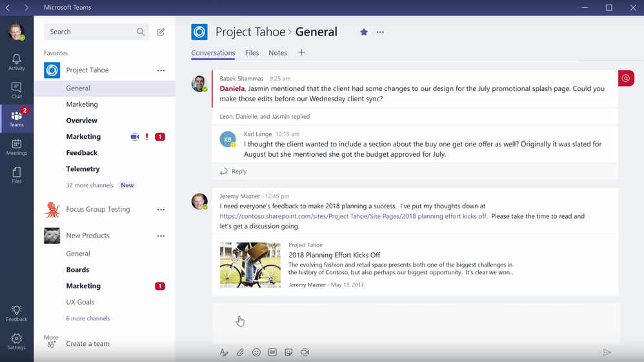Screen dimensions: 644x362
Task: Open channel options ellipsis in header
Action: (x=380, y=32)
